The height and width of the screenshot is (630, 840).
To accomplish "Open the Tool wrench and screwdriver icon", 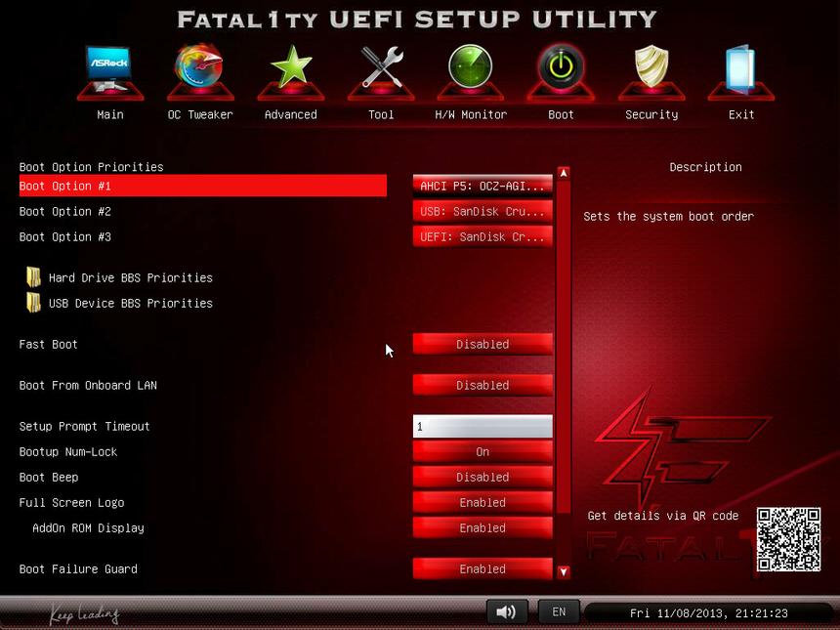I will (x=381, y=71).
